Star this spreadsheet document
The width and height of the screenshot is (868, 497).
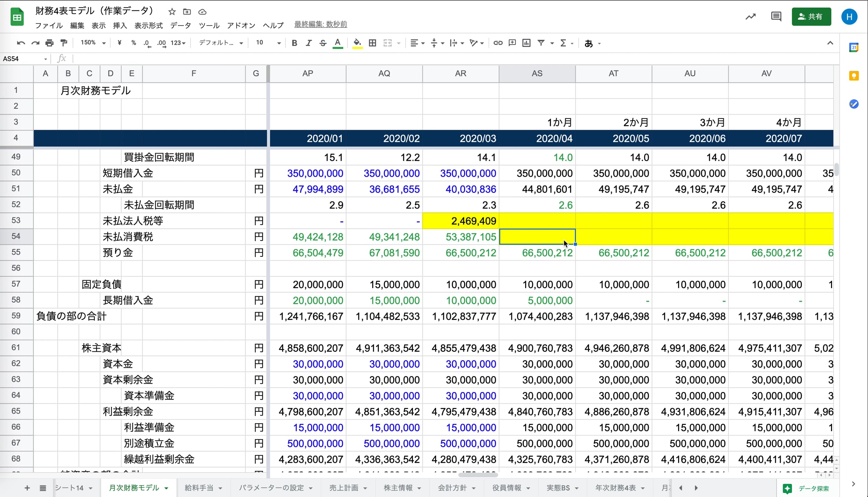(x=172, y=12)
